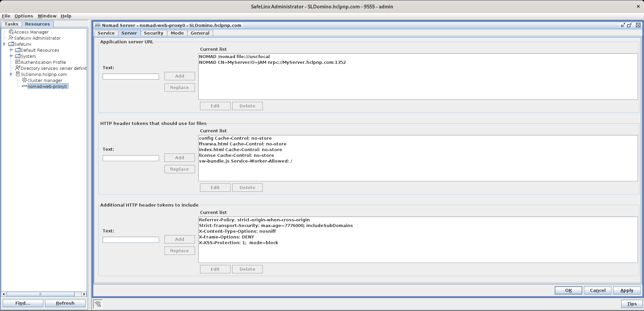Open the Options menu
644x311 pixels.
click(x=23, y=16)
